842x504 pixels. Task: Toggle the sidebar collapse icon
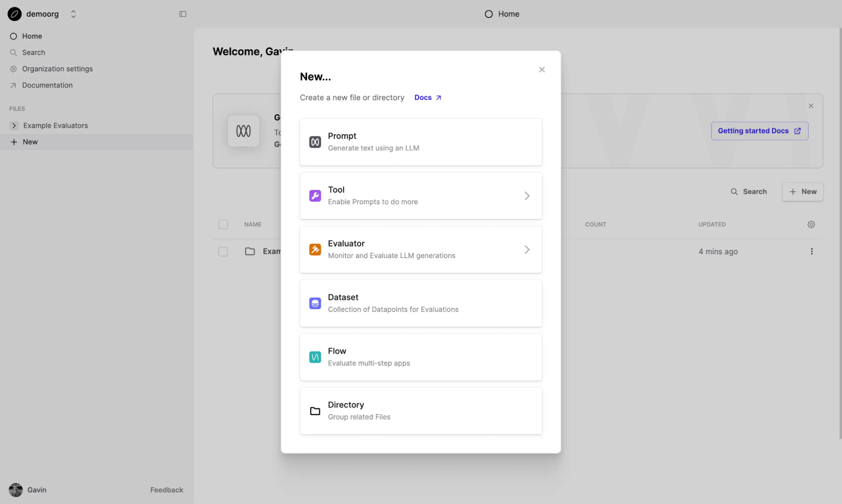coord(183,13)
